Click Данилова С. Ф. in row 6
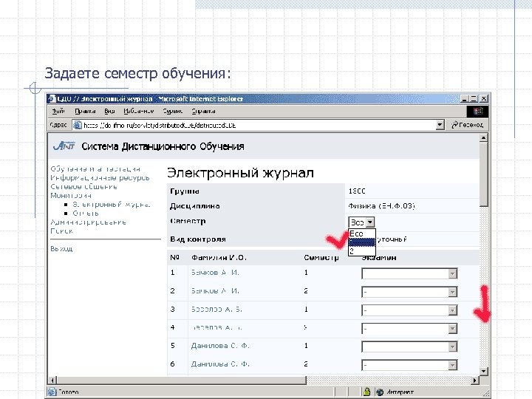Viewport: 532px width, 399px height. click(x=220, y=364)
